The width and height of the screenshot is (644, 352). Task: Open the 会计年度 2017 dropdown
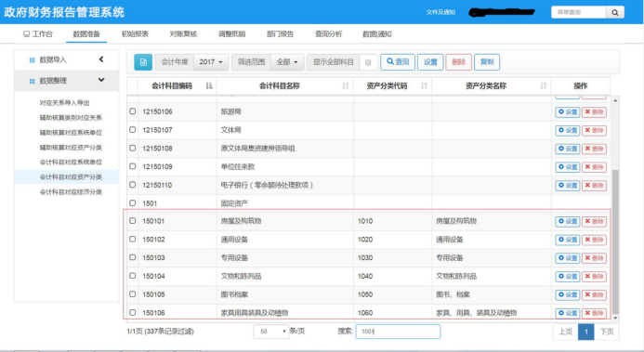click(x=211, y=62)
